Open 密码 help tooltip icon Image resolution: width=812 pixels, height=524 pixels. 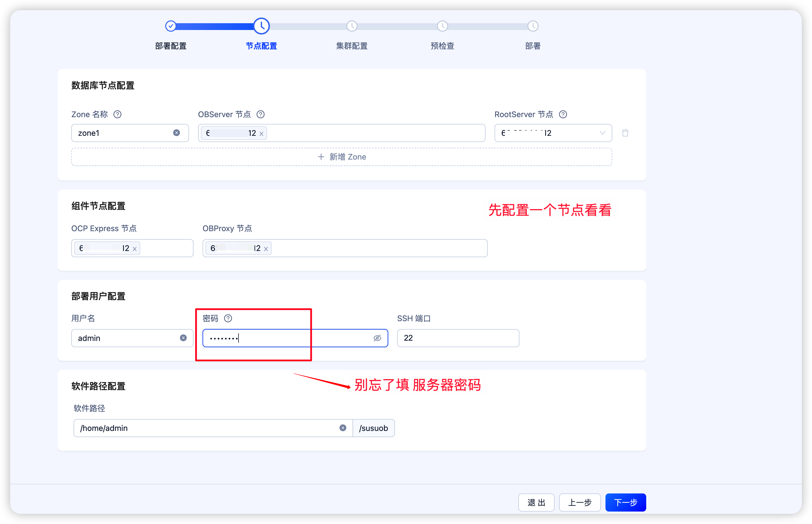click(x=228, y=318)
